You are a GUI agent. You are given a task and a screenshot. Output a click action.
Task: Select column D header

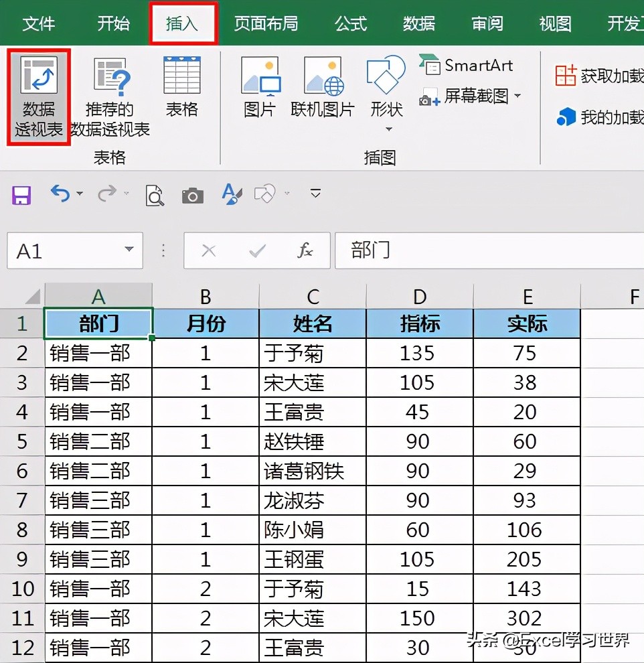pyautogui.click(x=420, y=296)
